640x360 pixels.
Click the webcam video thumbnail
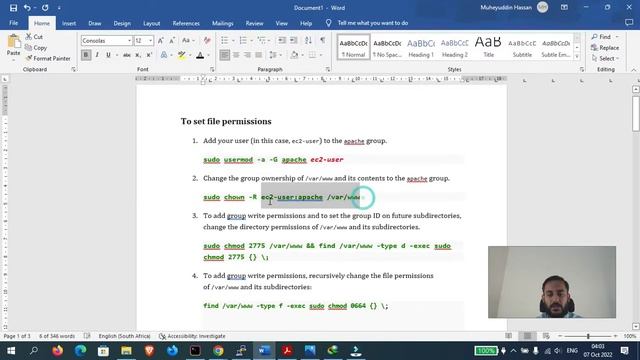click(x=552, y=282)
